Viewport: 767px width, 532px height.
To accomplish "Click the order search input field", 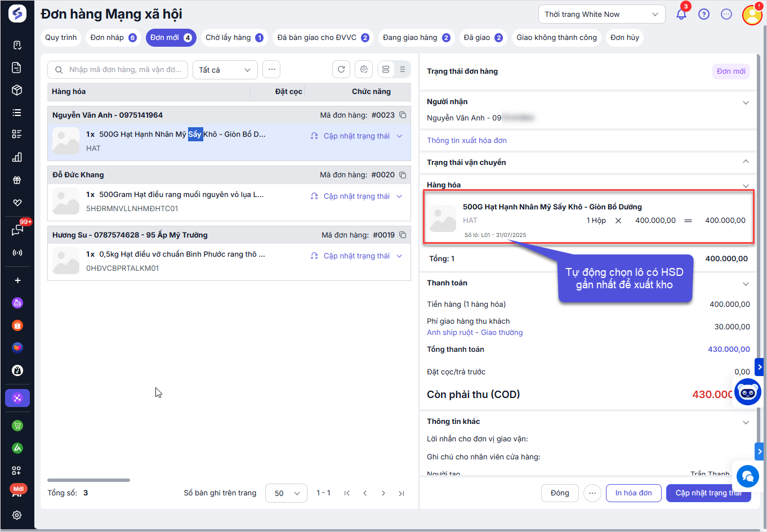I will (x=124, y=70).
